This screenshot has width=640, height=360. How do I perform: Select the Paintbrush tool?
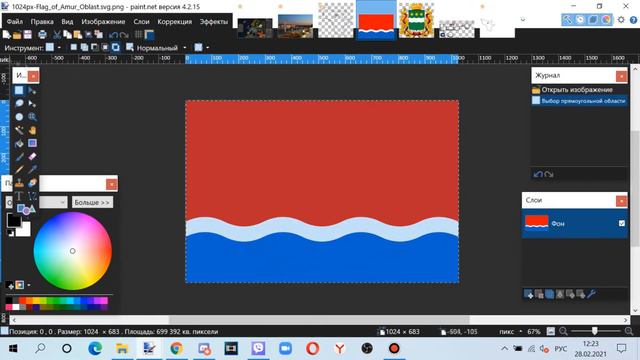pyautogui.click(x=19, y=157)
